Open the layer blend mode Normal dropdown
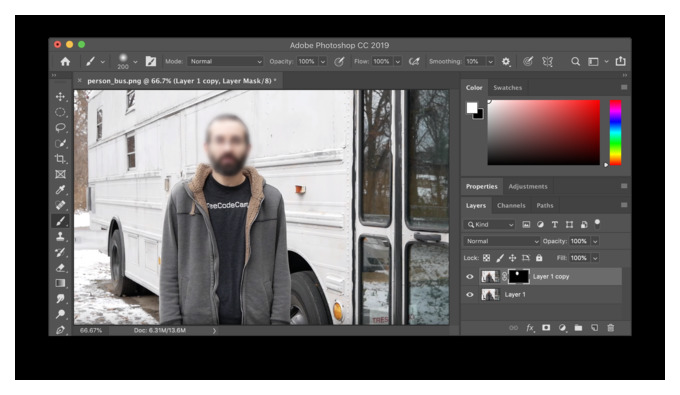 pyautogui.click(x=502, y=241)
